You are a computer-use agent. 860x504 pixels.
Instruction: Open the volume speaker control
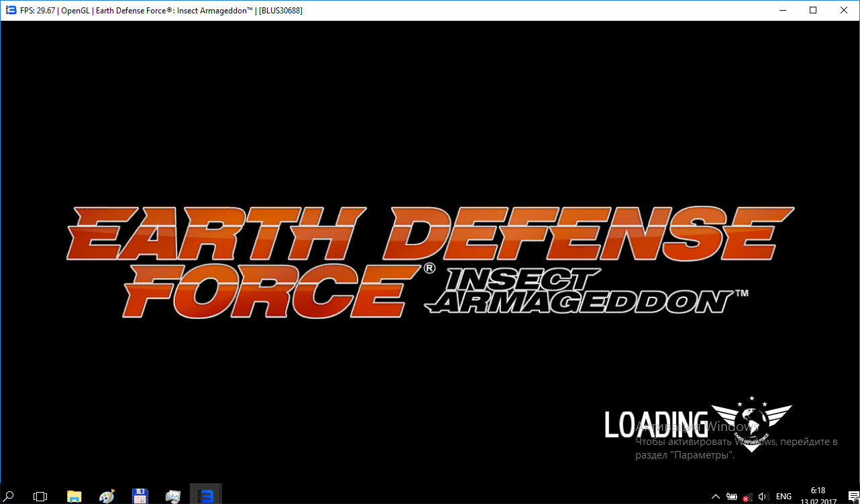(x=763, y=497)
